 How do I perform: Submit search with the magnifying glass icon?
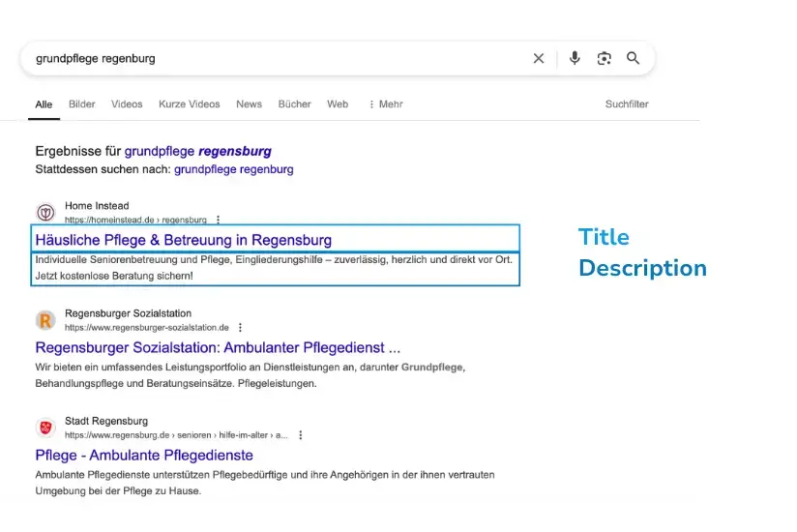(633, 58)
